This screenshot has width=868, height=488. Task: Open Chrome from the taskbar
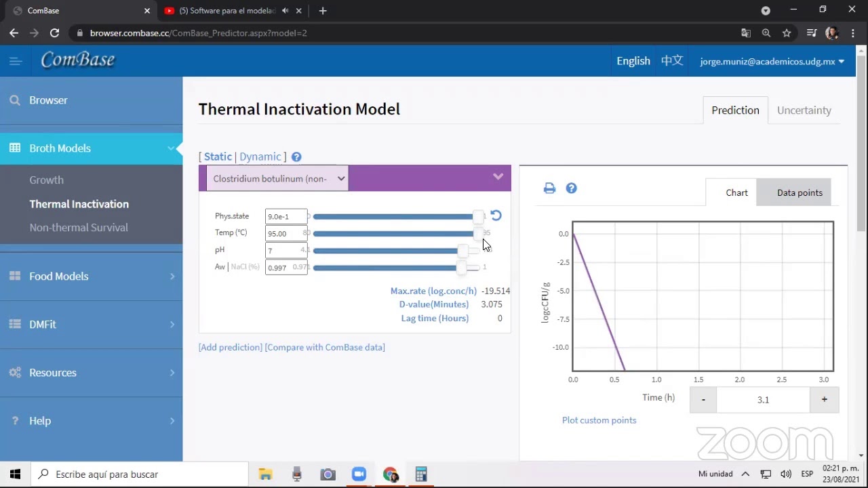coord(390,474)
